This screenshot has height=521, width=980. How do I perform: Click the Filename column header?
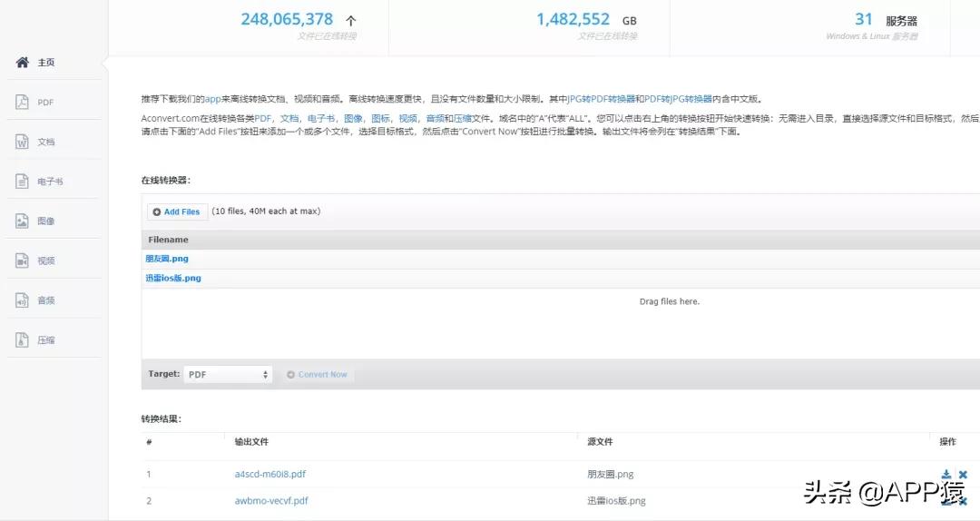pyautogui.click(x=168, y=240)
